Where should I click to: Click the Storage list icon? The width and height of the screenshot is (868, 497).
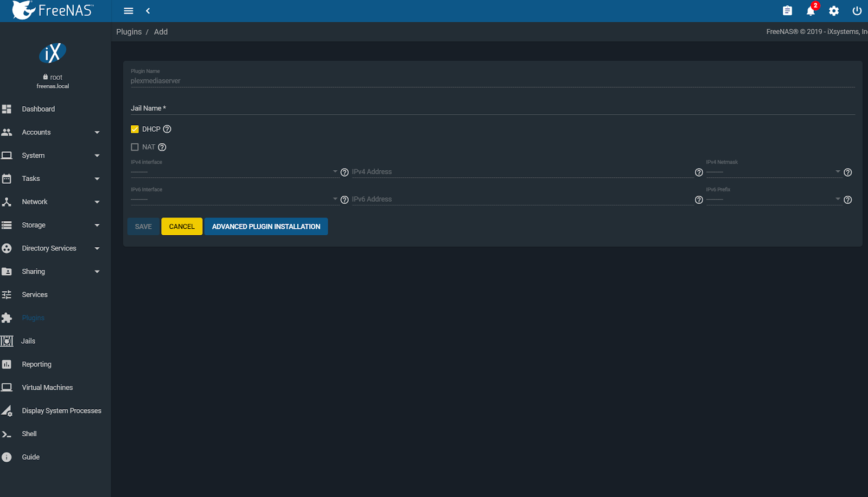(x=7, y=225)
